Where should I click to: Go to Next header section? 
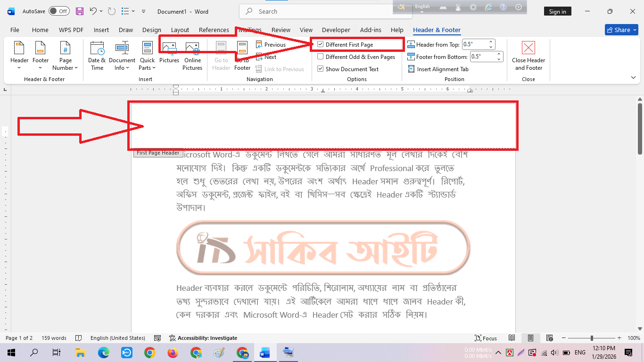click(x=266, y=57)
